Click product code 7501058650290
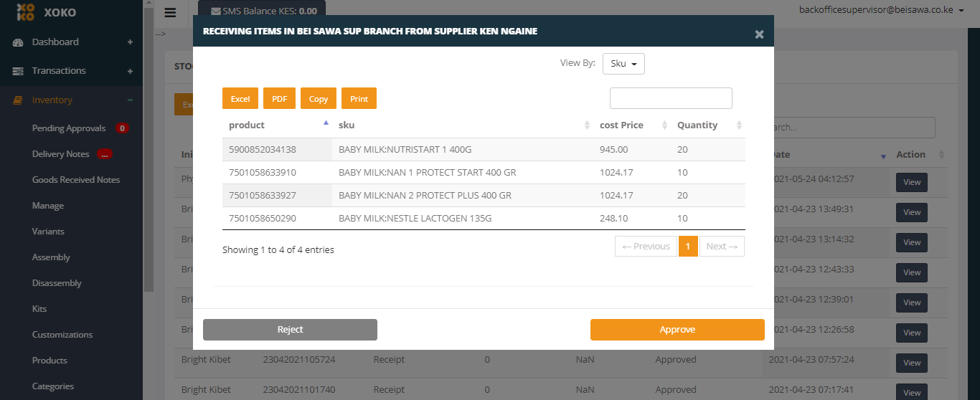 pos(263,219)
